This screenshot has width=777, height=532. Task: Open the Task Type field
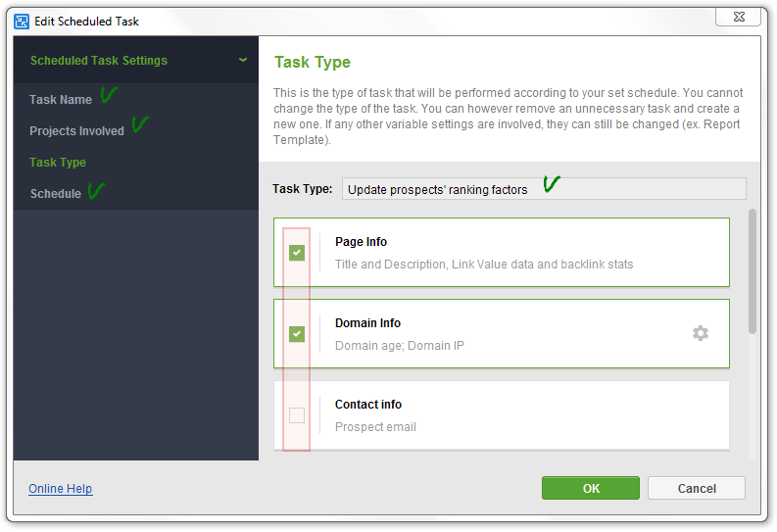tap(544, 189)
